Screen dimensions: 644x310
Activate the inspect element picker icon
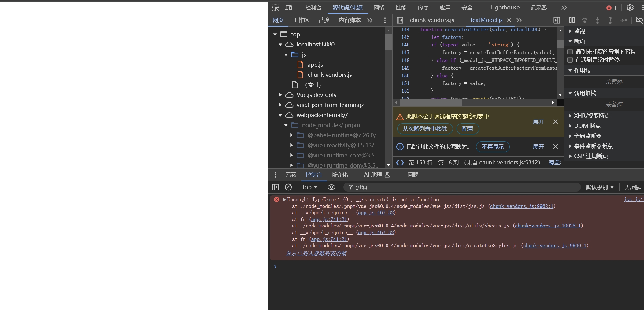point(276,8)
